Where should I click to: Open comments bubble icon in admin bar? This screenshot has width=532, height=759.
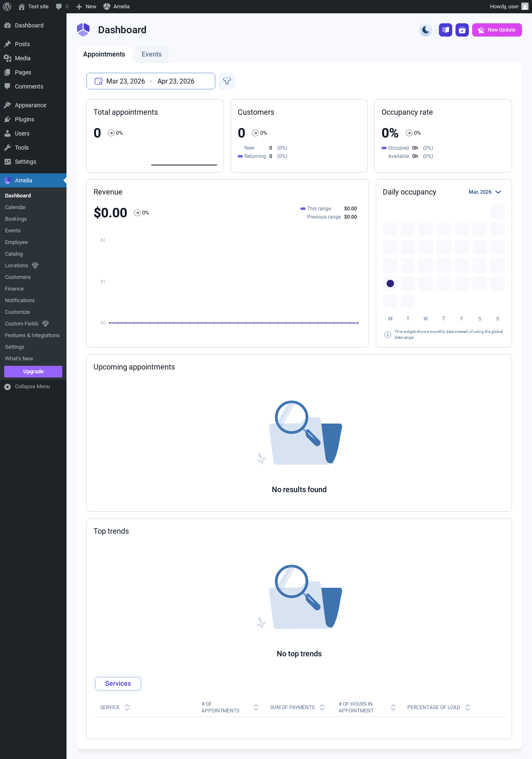(59, 7)
